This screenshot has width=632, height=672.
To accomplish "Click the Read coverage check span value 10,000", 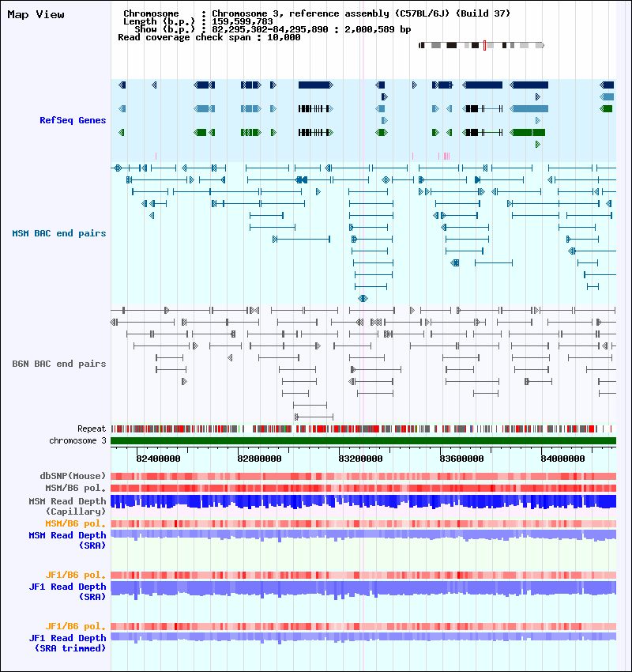I will 284,38.
